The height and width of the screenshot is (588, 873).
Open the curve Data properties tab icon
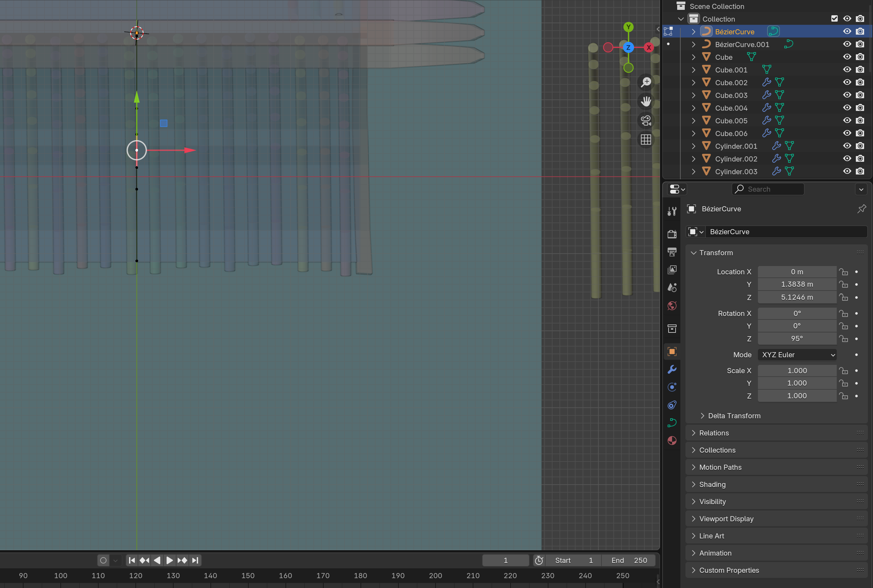672,423
